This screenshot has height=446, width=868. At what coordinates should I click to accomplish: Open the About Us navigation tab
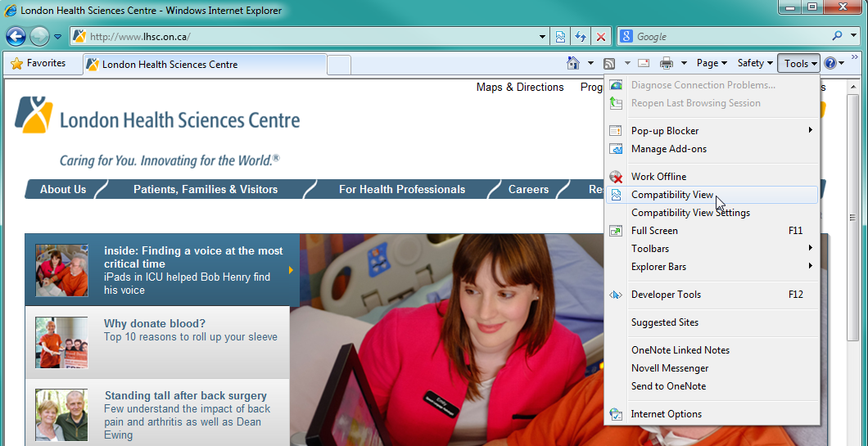[x=63, y=189]
